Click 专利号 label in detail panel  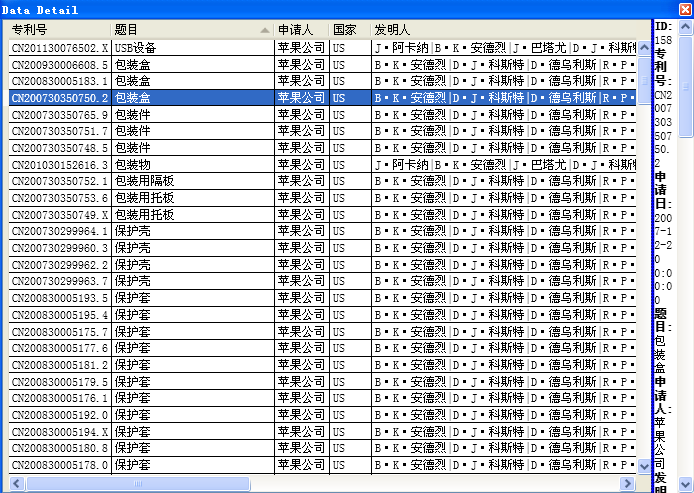point(663,67)
